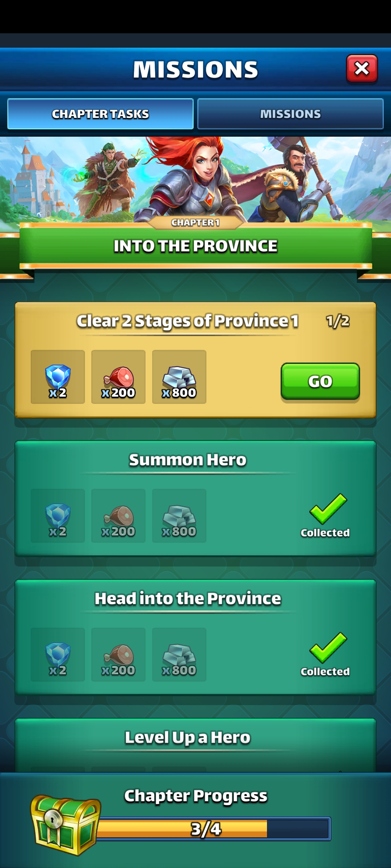Click the Head into the Province collected checkmark

point(328,647)
